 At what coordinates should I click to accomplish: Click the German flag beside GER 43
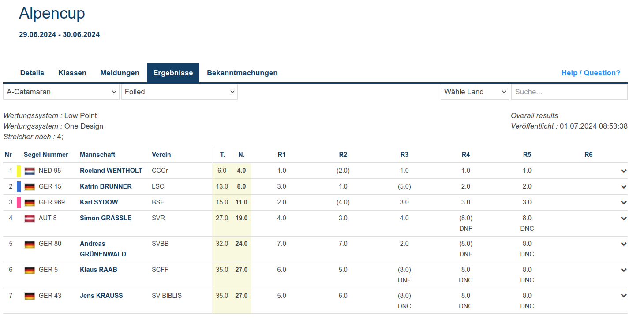30,296
